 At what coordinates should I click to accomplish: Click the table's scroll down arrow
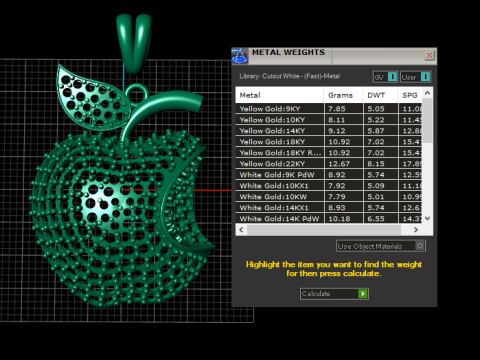click(x=428, y=218)
